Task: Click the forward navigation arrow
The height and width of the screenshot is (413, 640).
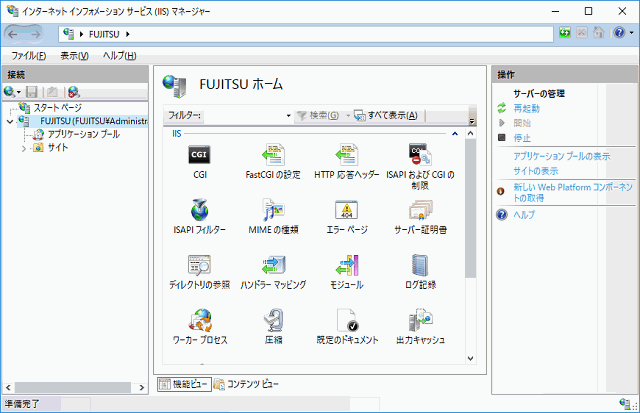Action: click(35, 35)
